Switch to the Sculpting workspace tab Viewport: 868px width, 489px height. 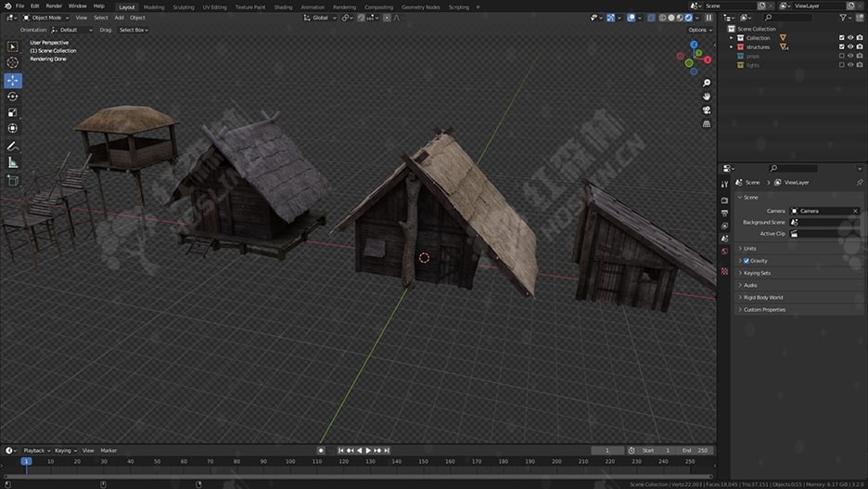tap(184, 6)
